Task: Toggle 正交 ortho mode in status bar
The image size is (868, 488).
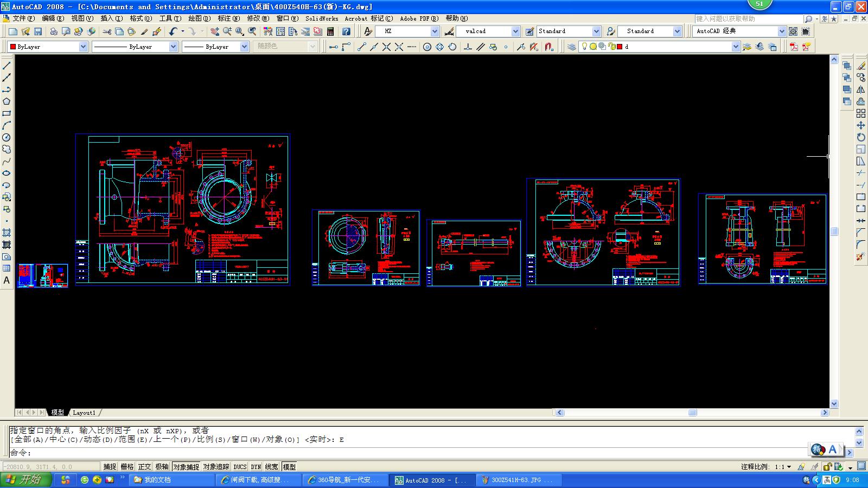Action: click(144, 466)
